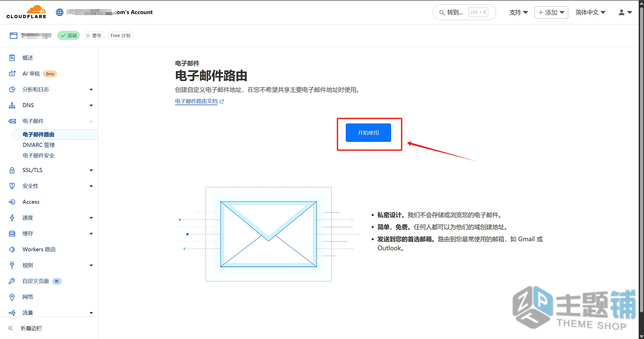Open the search box magnifier icon
Screen dimensions: 644x339
click(442, 13)
